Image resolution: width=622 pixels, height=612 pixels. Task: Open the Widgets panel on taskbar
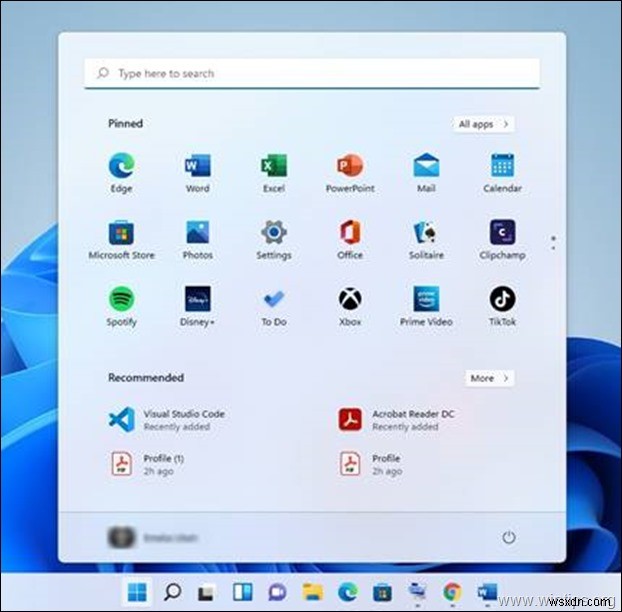coord(242,592)
